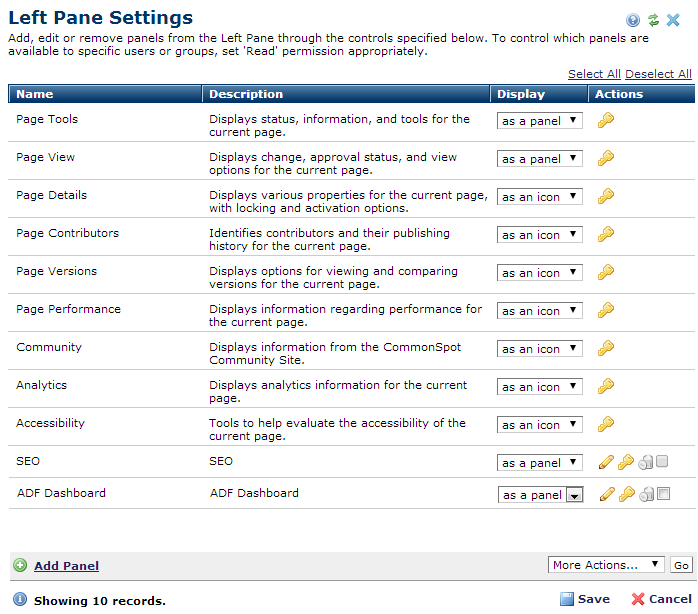Delete ADF Dashboard using trash icon
Viewport: 698px width, 614px height.
point(646,494)
